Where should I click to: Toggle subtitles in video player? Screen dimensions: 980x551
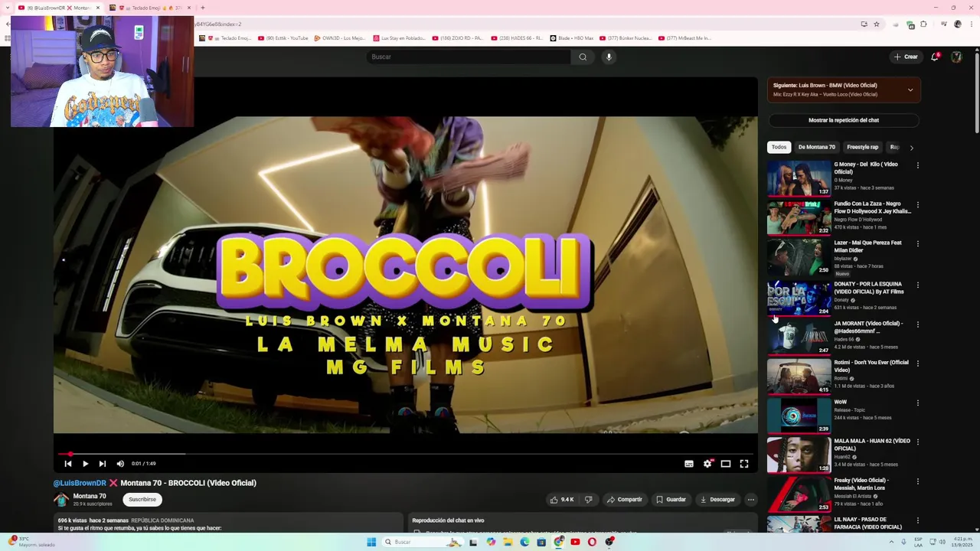click(689, 464)
